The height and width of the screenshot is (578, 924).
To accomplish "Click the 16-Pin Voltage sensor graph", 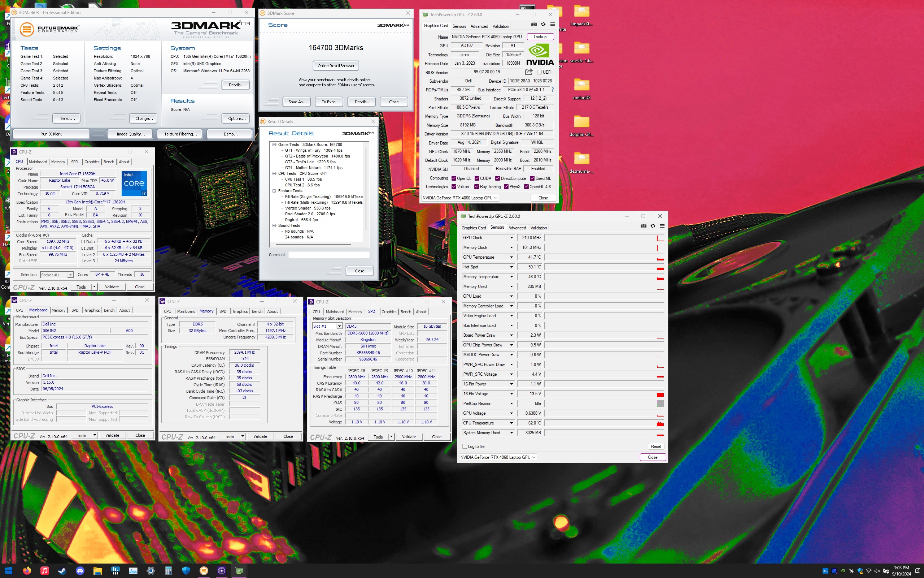I will (x=603, y=393).
